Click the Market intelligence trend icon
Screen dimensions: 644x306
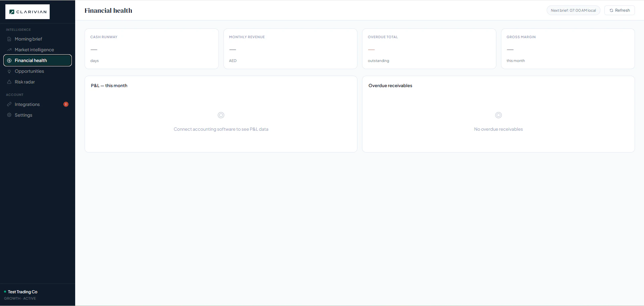click(9, 50)
